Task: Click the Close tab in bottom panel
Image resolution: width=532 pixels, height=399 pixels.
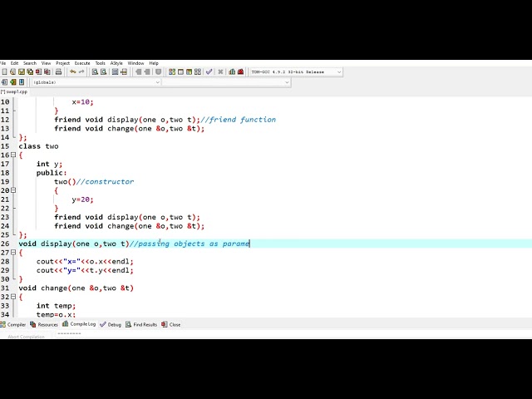Action: pyautogui.click(x=171, y=325)
